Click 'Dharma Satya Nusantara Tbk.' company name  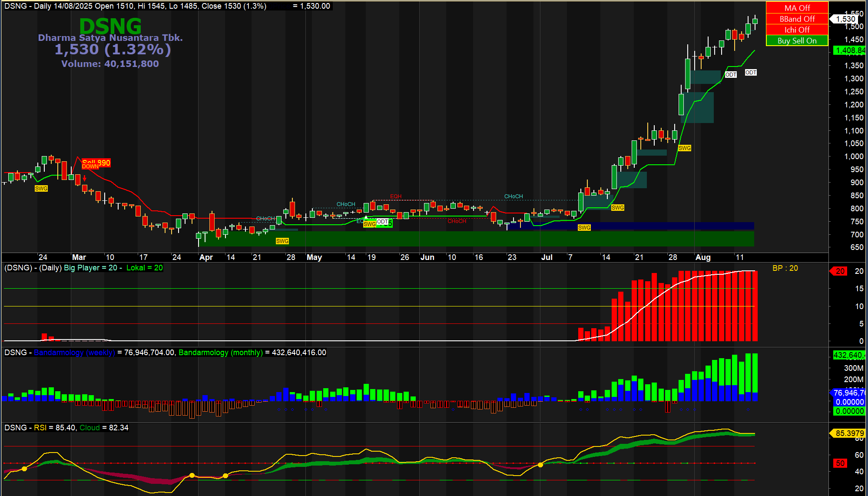tap(110, 38)
